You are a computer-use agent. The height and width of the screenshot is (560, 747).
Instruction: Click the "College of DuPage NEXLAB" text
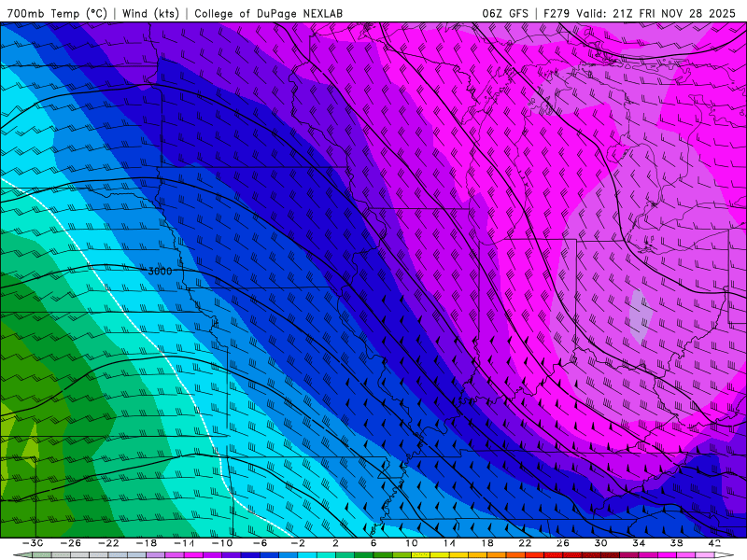(268, 13)
